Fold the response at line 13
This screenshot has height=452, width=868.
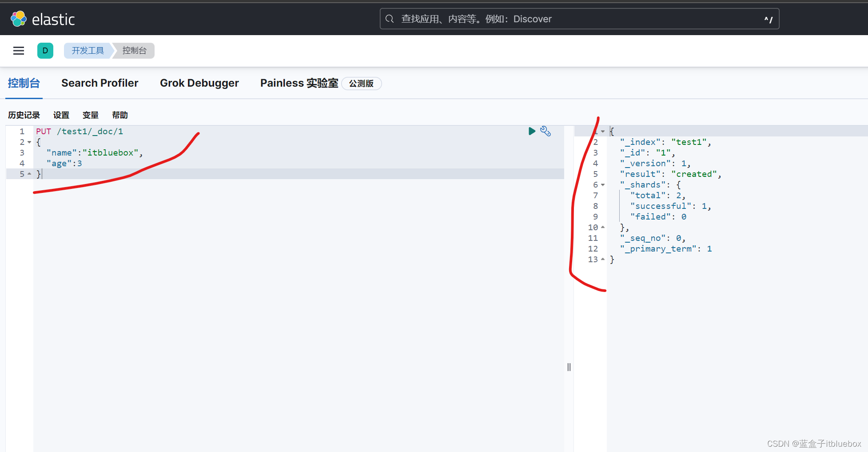pyautogui.click(x=603, y=259)
